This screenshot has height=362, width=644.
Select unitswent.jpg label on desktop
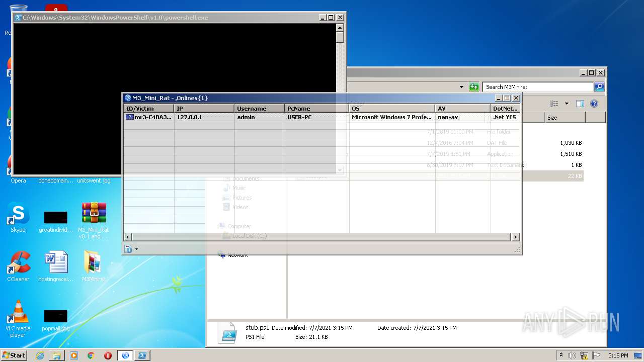(x=94, y=180)
